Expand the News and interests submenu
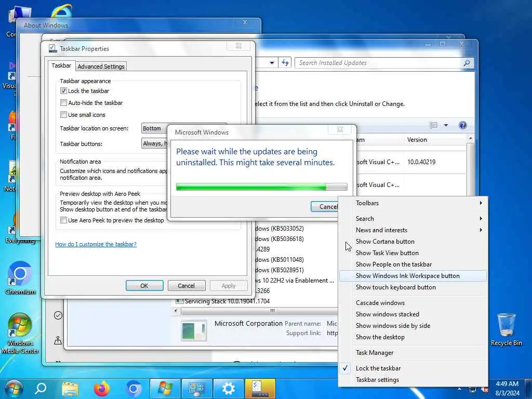 click(413, 230)
